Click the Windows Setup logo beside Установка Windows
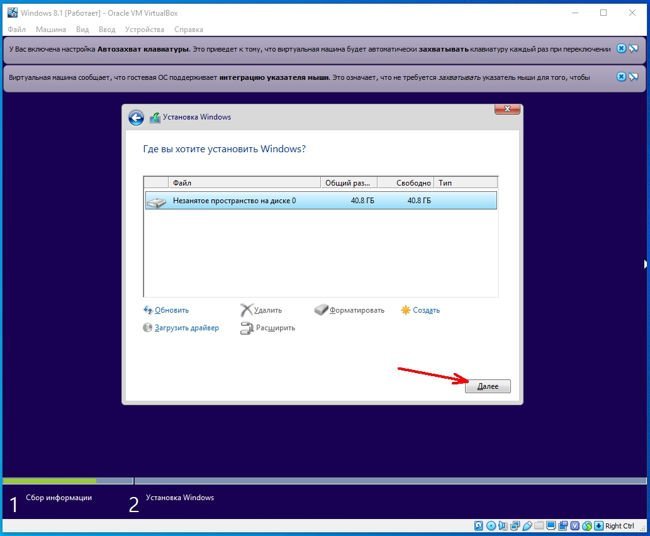The width and height of the screenshot is (650, 536). click(155, 118)
